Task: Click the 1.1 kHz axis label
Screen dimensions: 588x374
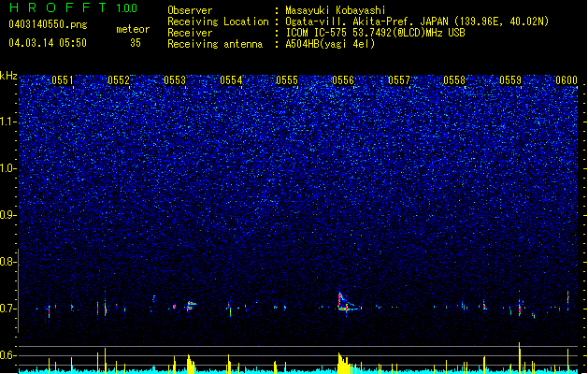Action: [8, 122]
